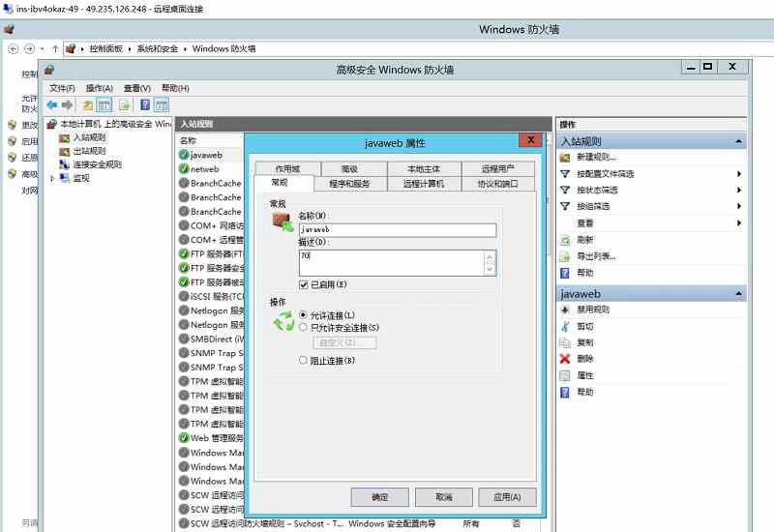Expand filter by group submenu arrow

[x=739, y=206]
